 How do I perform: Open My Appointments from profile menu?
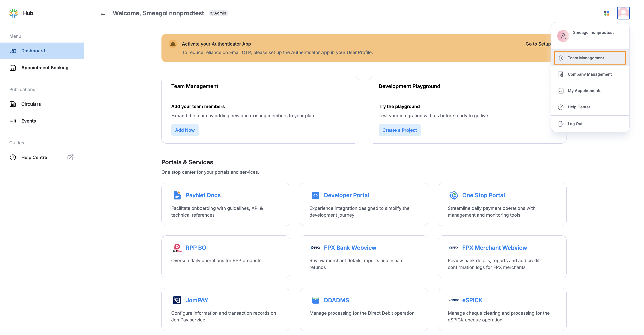tap(590, 91)
